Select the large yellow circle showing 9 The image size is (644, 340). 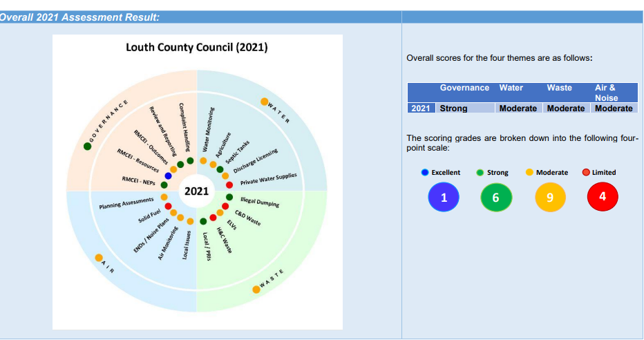pyautogui.click(x=550, y=198)
